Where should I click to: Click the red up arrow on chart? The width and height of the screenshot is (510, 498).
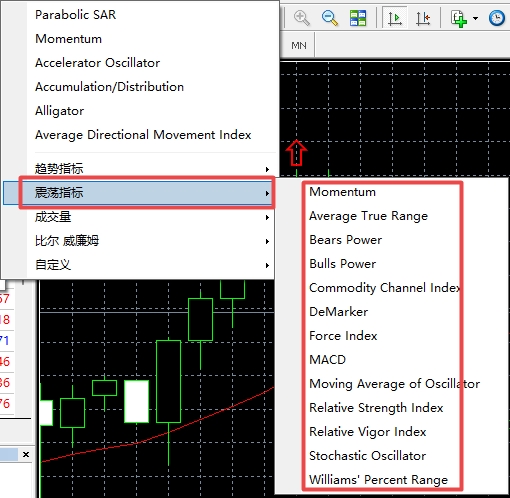pyautogui.click(x=296, y=153)
